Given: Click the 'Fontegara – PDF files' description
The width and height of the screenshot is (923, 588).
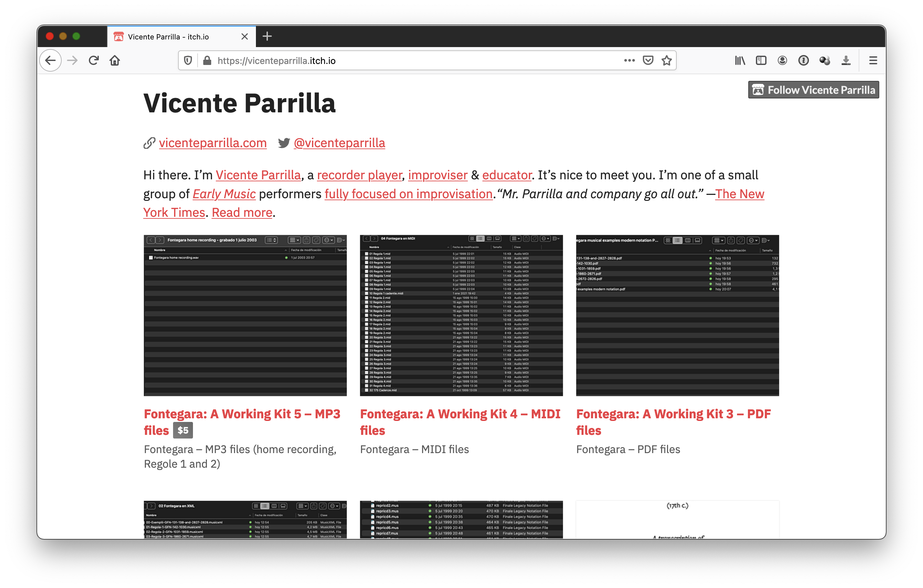Looking at the screenshot, I should [628, 449].
